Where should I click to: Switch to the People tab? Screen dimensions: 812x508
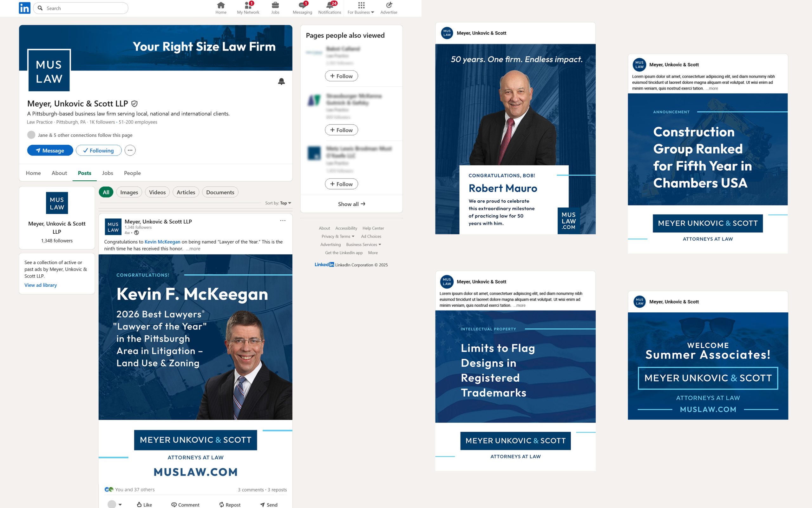pos(132,173)
